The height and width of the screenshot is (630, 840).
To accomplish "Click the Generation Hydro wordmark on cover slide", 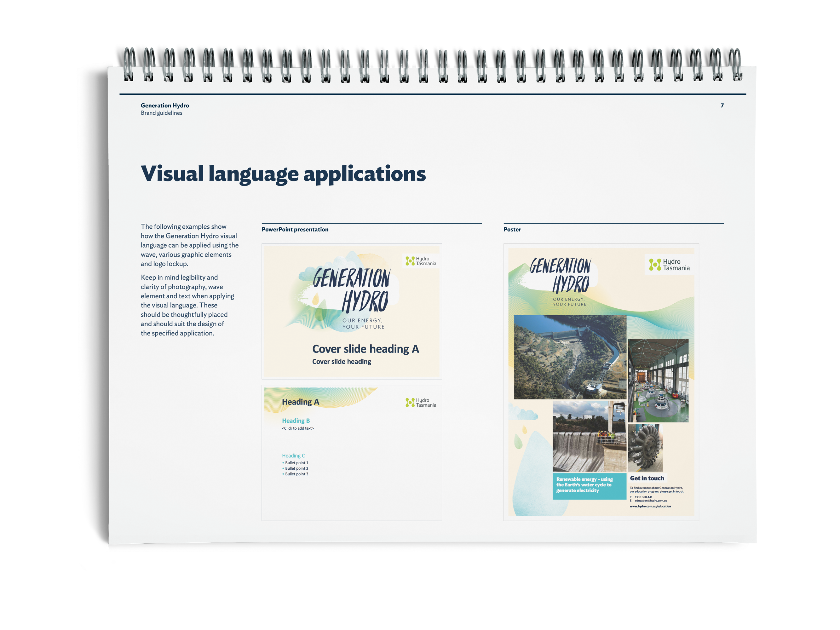I will pos(351,290).
